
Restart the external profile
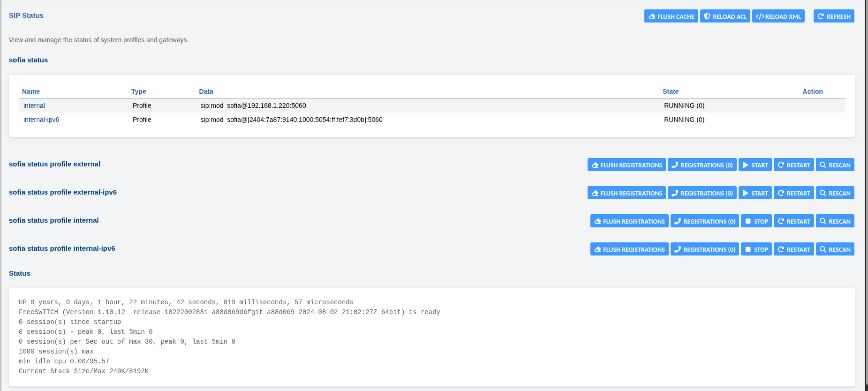tap(793, 165)
